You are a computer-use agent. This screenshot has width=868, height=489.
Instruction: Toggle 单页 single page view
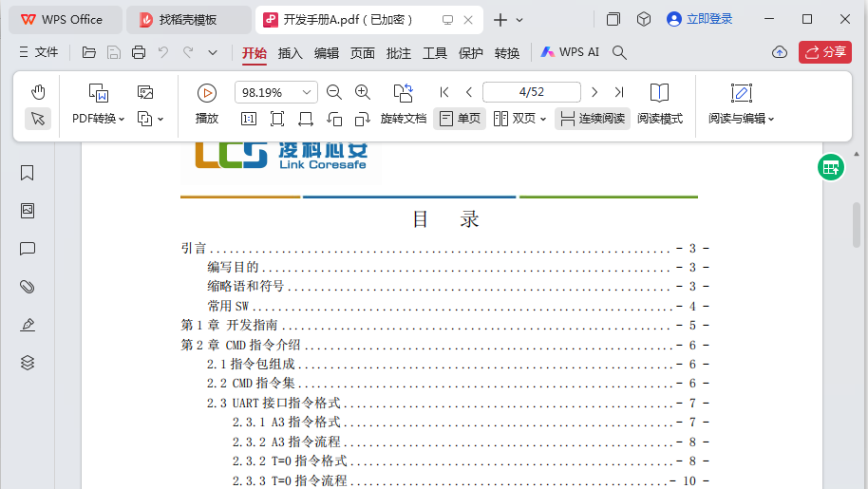click(460, 119)
